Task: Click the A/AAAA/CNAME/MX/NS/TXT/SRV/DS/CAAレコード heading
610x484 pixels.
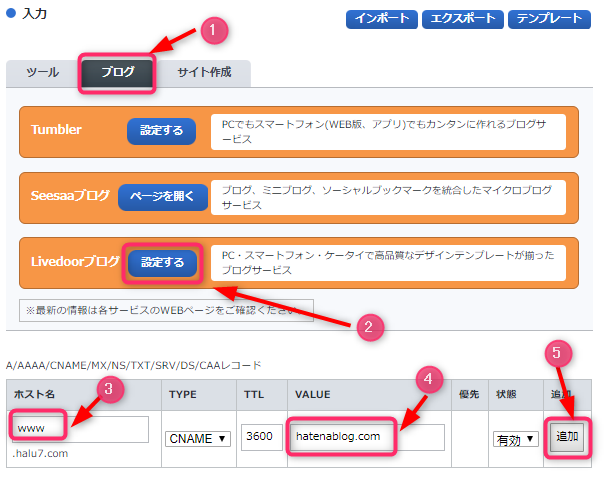Action: coord(133,366)
